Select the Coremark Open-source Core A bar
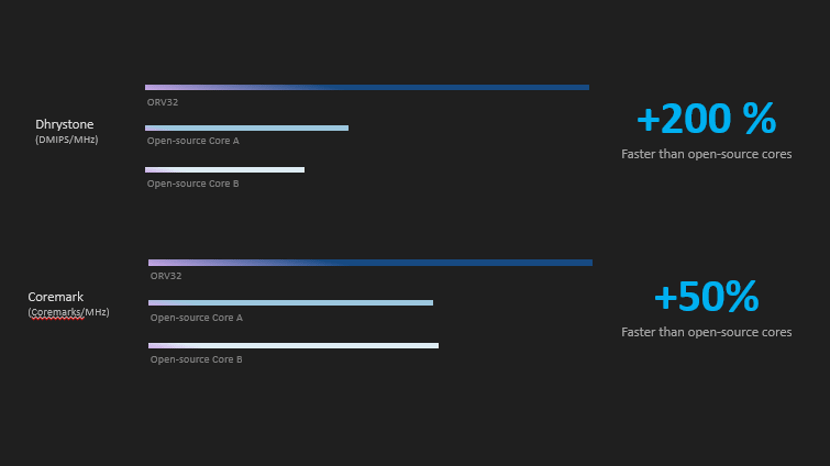The height and width of the screenshot is (466, 830). pos(291,303)
